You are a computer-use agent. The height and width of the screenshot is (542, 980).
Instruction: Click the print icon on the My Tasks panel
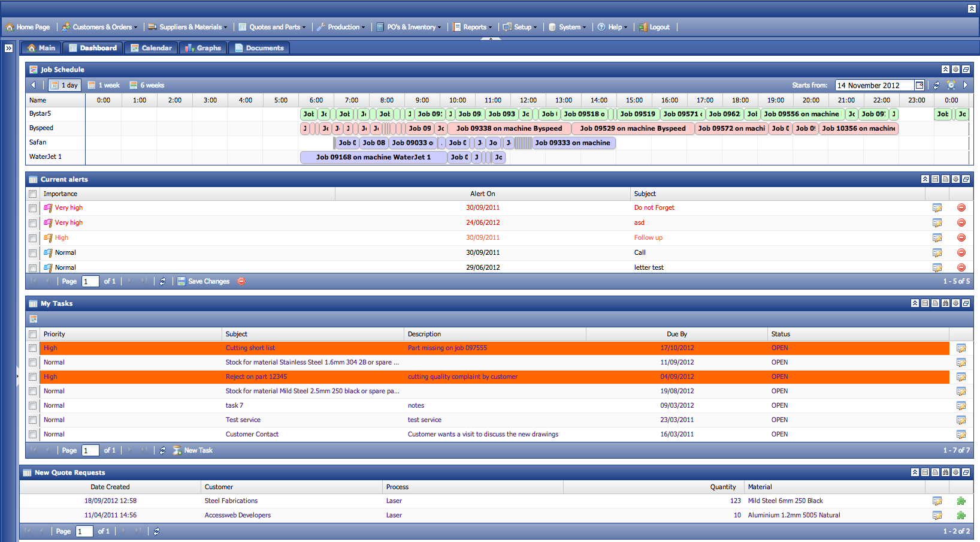pyautogui.click(x=935, y=303)
